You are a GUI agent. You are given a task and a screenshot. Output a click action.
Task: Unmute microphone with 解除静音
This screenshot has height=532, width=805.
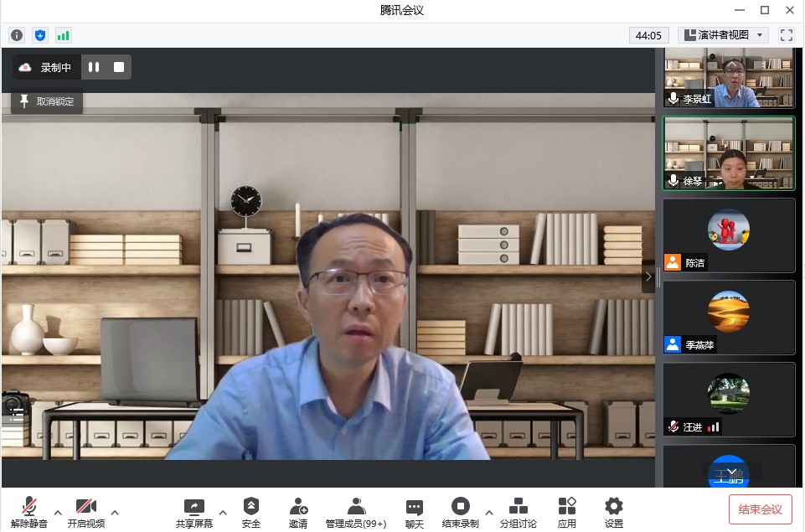(x=29, y=511)
